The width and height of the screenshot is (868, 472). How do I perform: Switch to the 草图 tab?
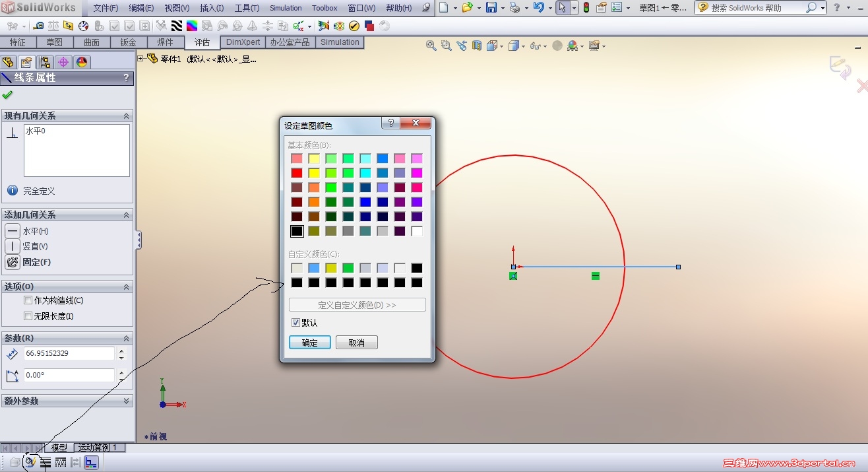click(54, 42)
